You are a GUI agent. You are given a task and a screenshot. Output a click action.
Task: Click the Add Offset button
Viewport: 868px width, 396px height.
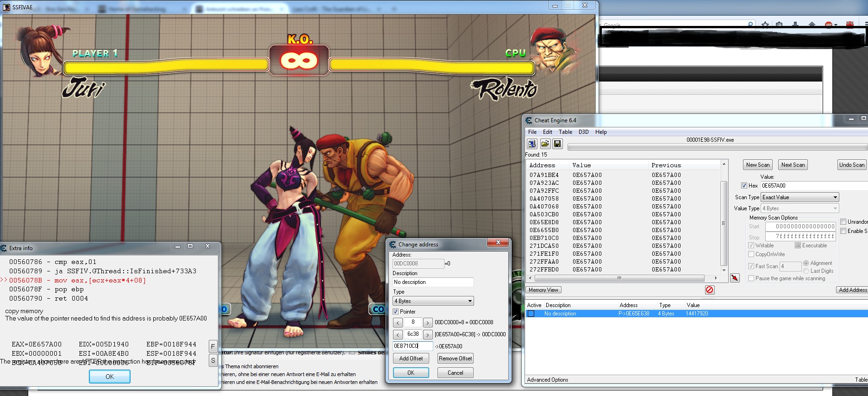pos(411,358)
